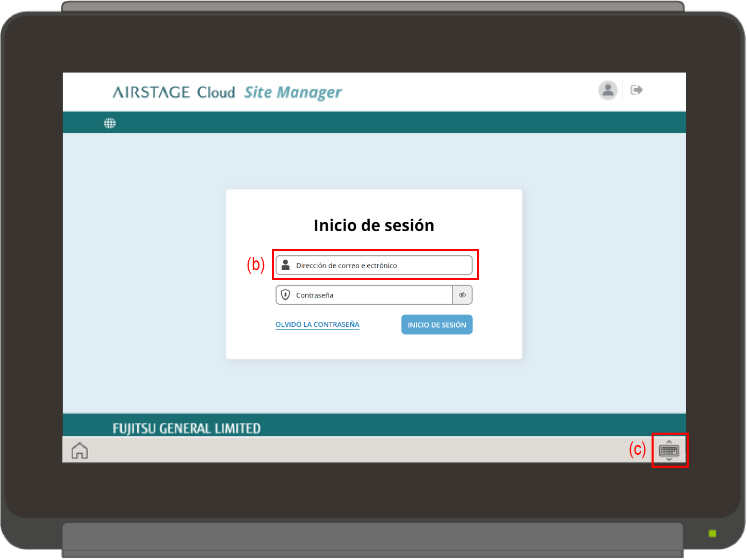Focus the Contraseña input field

pos(371,295)
